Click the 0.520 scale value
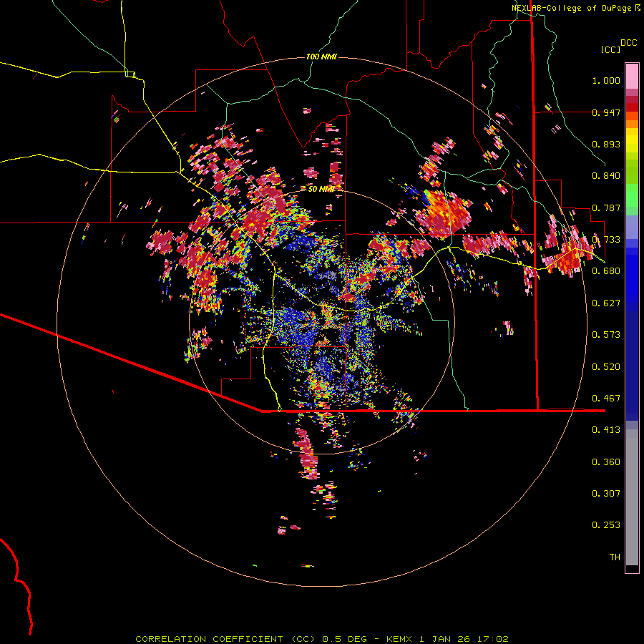 tap(606, 367)
